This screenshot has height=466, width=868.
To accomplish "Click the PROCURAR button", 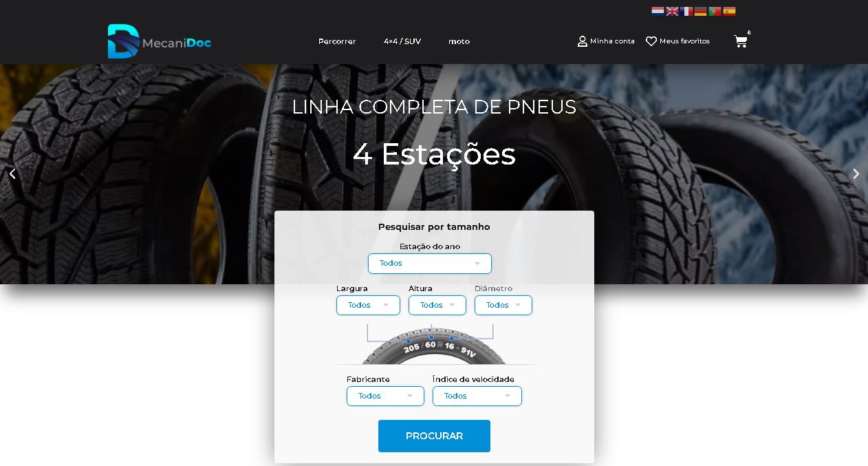I will coord(434,436).
